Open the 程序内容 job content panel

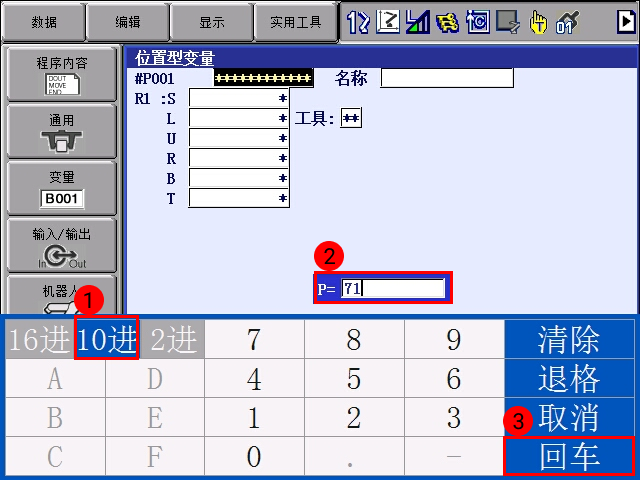pyautogui.click(x=62, y=74)
